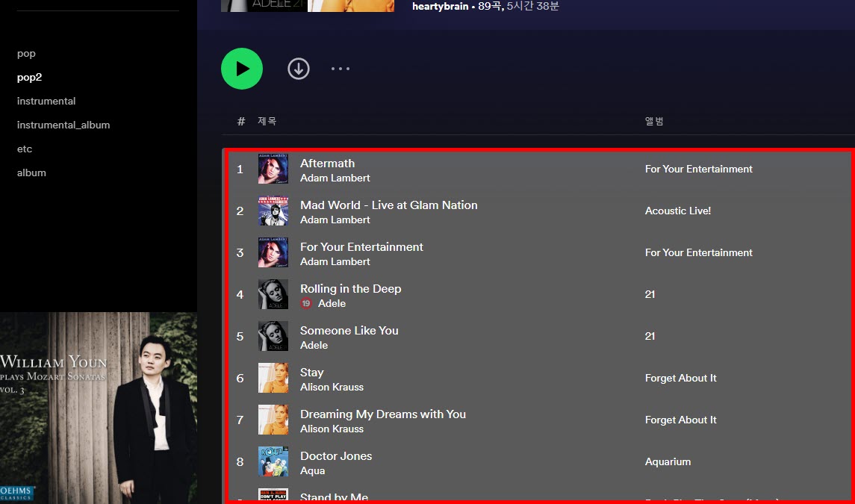Select the Doctor Jones track title
Image resolution: width=855 pixels, height=504 pixels.
[336, 456]
